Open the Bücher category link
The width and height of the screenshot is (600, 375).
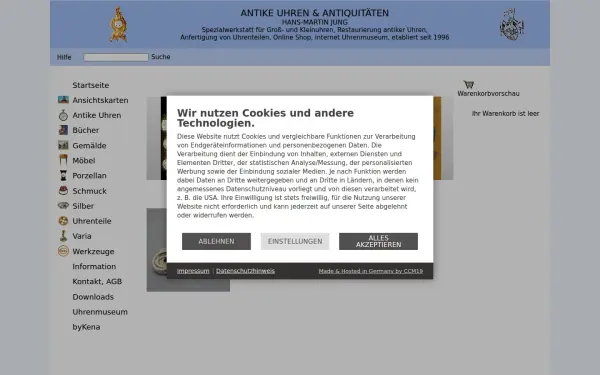[x=86, y=130]
